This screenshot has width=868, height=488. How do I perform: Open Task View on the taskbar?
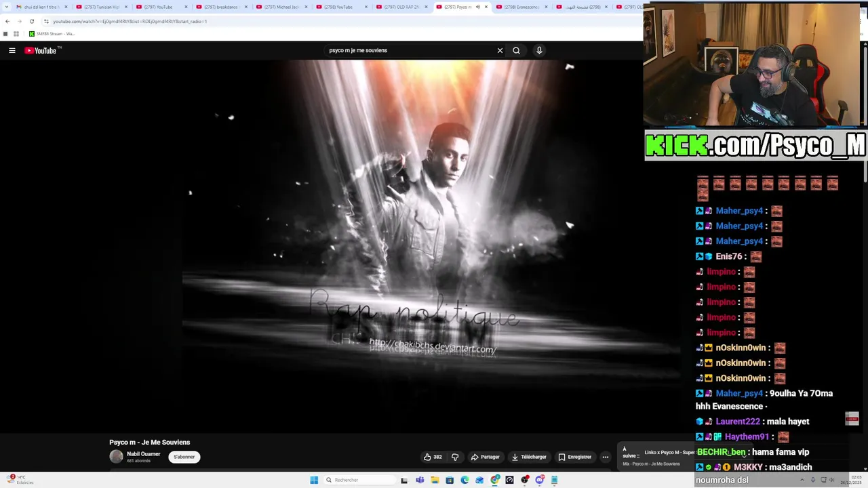coord(404,480)
